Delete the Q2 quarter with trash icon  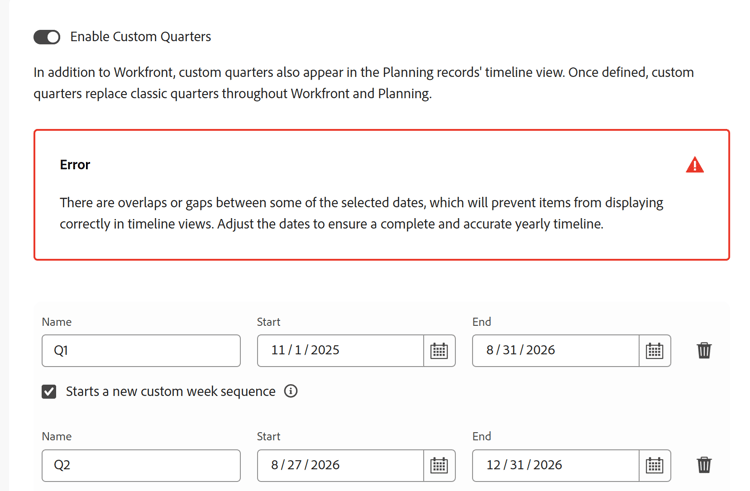704,465
